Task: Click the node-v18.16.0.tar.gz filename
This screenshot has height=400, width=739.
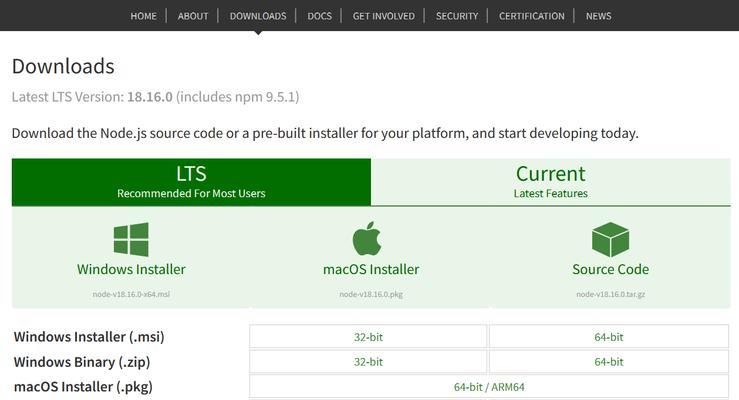Action: tap(610, 294)
